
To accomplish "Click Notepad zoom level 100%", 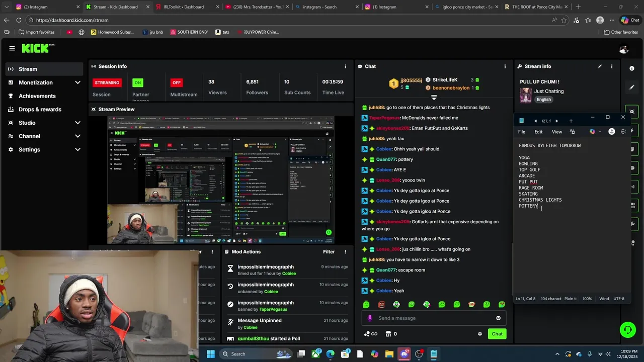I will (587, 299).
